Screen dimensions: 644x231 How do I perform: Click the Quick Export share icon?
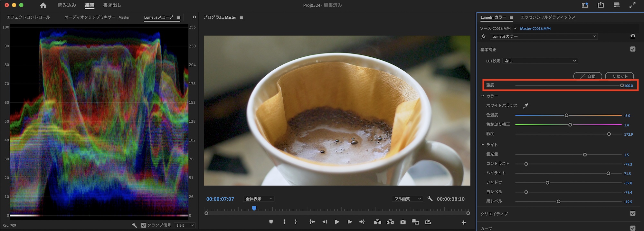click(601, 5)
